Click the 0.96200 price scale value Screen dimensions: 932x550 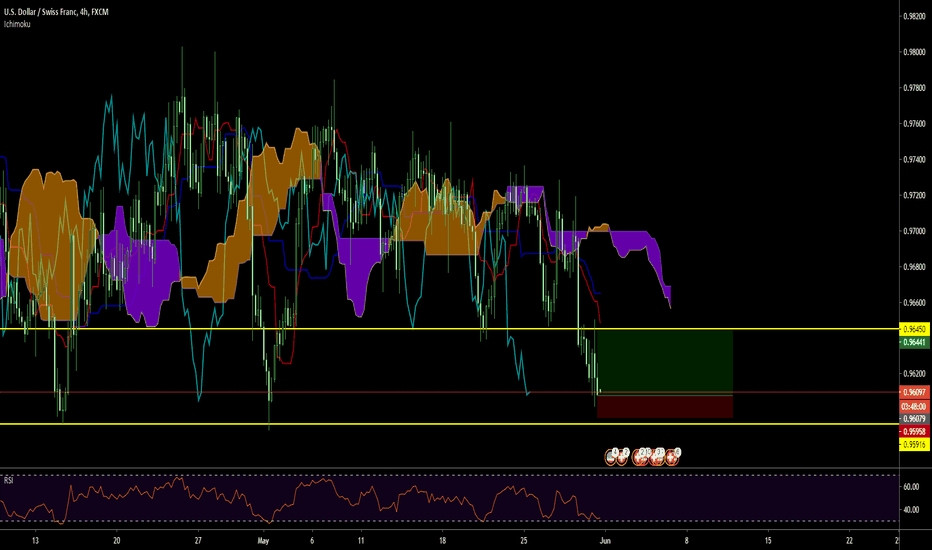(914, 374)
